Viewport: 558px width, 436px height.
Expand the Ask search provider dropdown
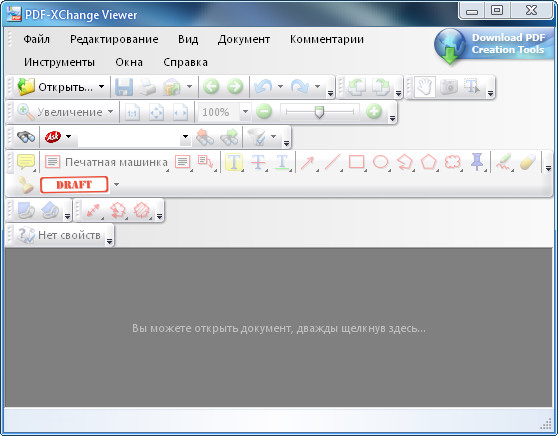[x=68, y=137]
